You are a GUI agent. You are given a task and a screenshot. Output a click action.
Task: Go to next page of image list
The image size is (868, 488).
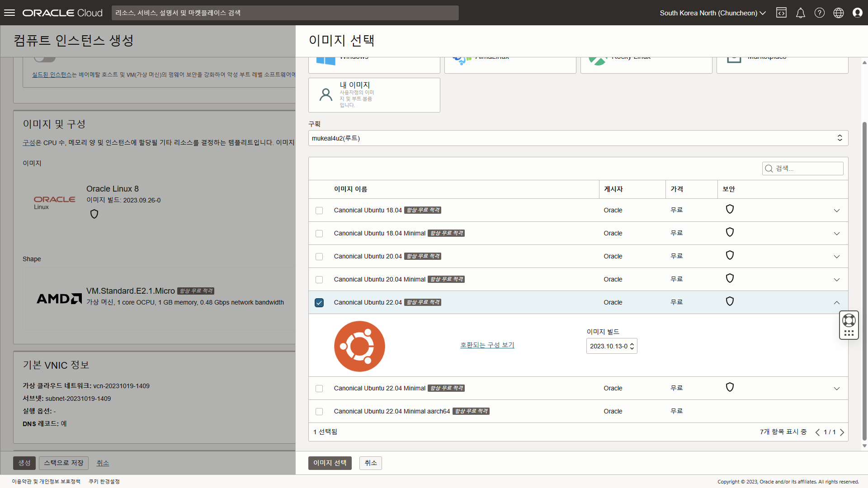[842, 432]
